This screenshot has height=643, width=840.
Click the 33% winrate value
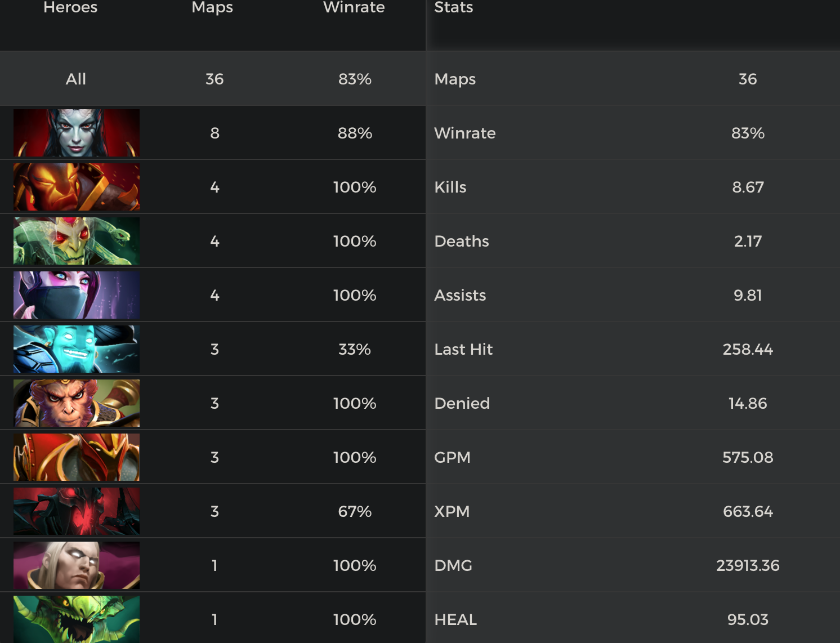click(x=355, y=349)
